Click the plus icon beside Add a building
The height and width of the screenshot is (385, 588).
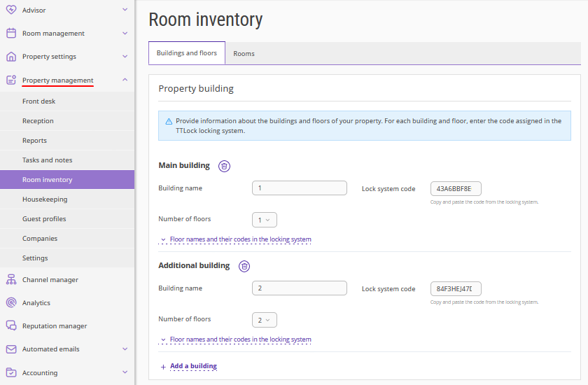click(x=163, y=367)
